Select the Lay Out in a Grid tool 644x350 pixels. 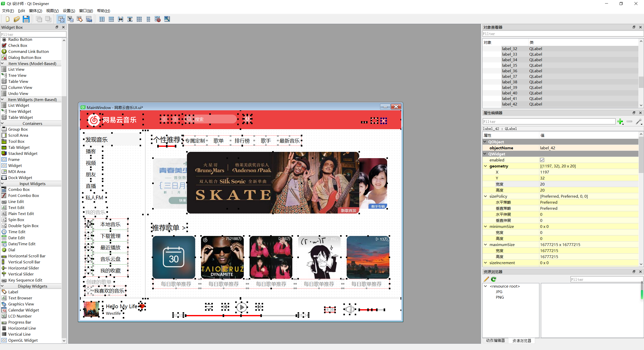click(x=139, y=19)
